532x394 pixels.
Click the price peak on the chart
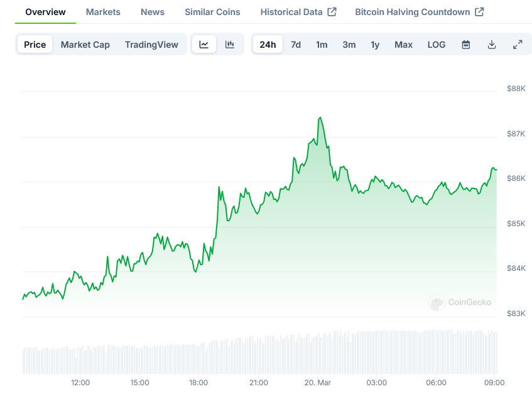(320, 118)
